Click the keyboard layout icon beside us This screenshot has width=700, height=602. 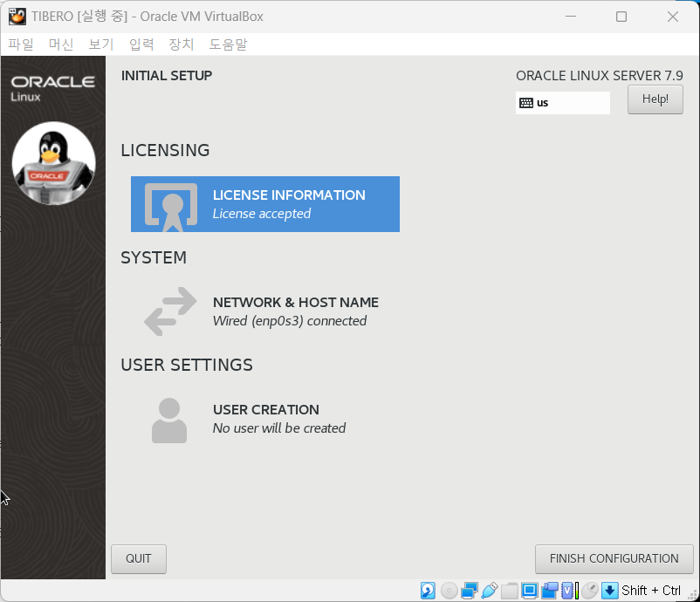526,103
